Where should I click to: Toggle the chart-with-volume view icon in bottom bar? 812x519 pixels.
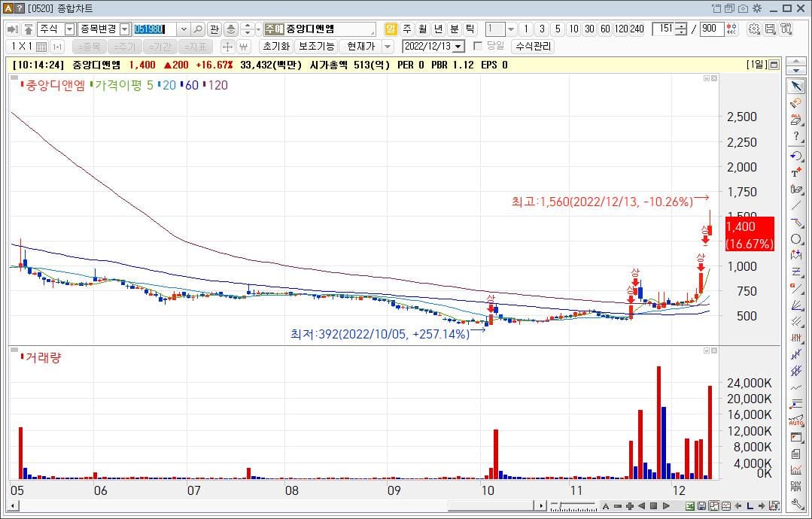pos(714,505)
